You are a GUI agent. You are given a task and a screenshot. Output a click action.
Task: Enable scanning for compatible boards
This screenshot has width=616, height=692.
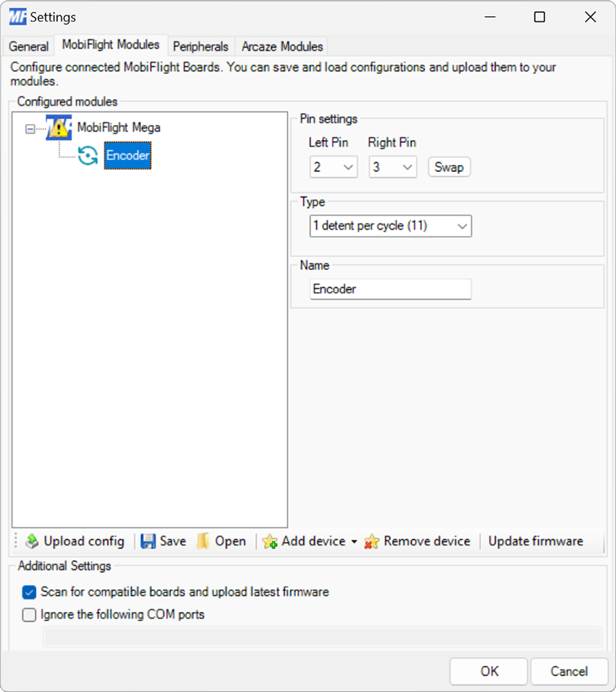[28, 593]
